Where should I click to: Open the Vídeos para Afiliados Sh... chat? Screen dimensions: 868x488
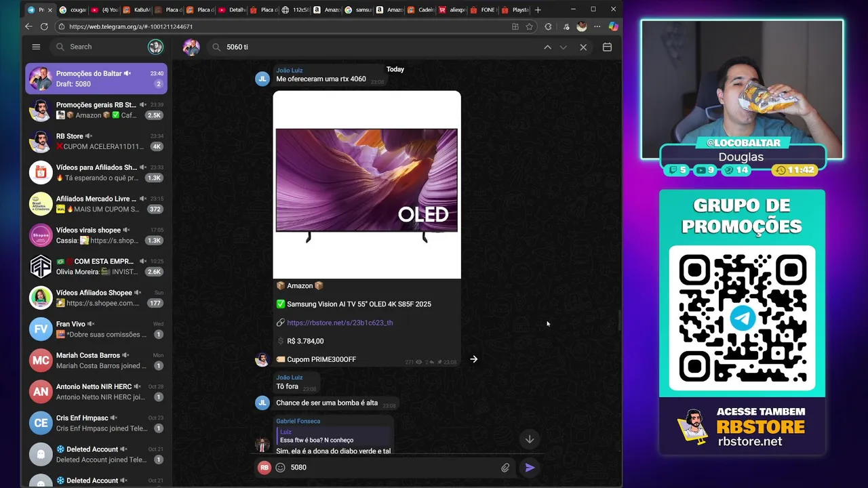96,172
